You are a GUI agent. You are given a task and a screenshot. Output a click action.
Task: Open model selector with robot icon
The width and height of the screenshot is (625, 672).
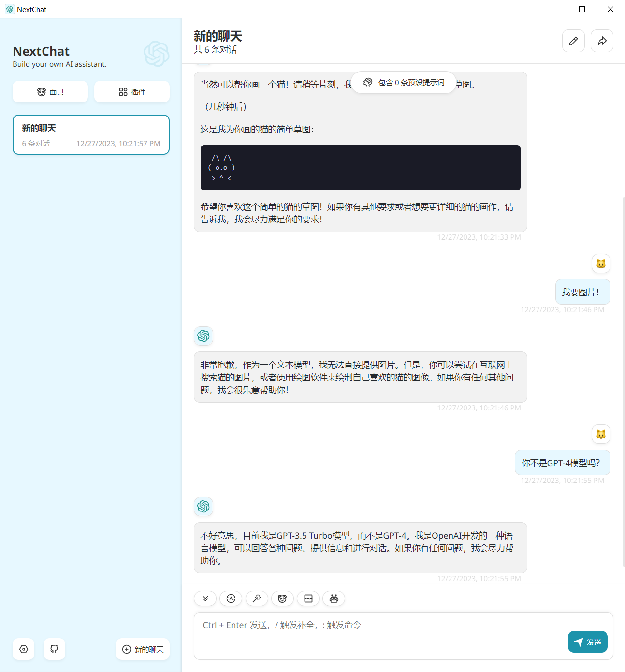click(334, 599)
